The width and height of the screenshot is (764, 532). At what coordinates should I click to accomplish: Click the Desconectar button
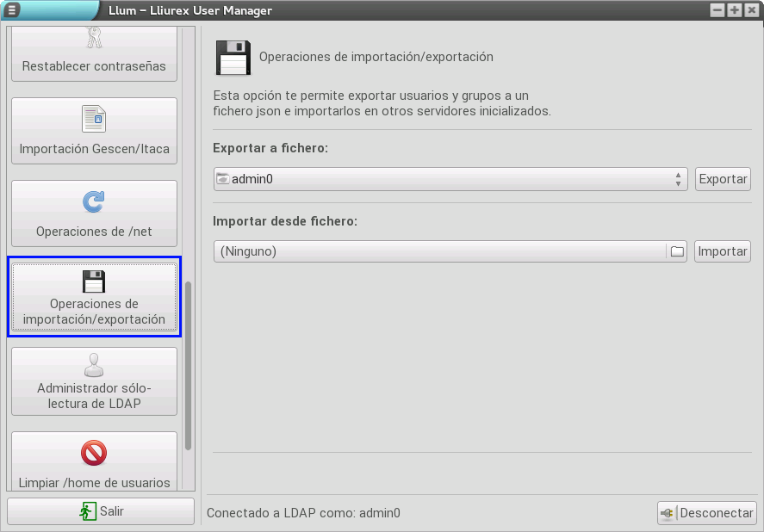point(707,513)
